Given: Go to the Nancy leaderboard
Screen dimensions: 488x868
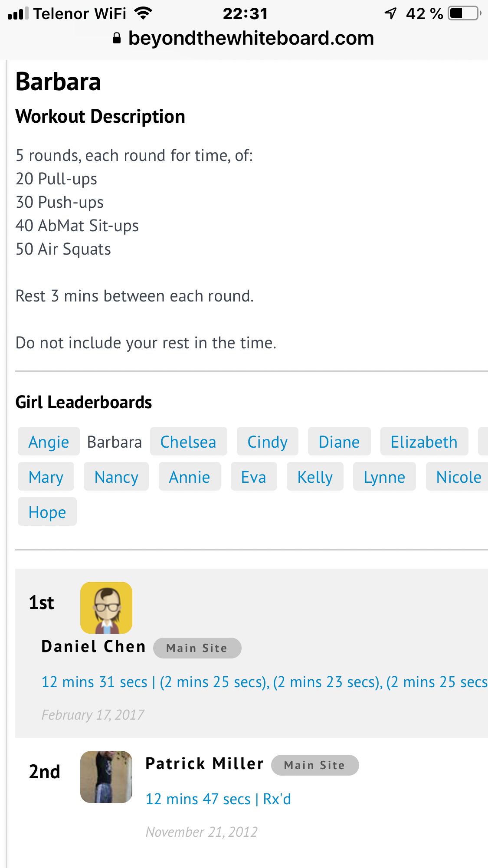Looking at the screenshot, I should (116, 477).
